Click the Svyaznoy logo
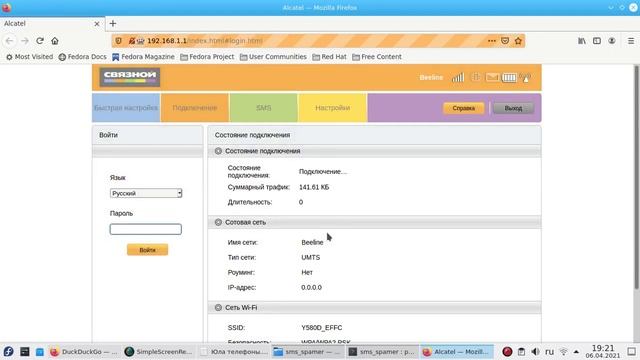Viewport: 640px width, 360px height. 130,77
